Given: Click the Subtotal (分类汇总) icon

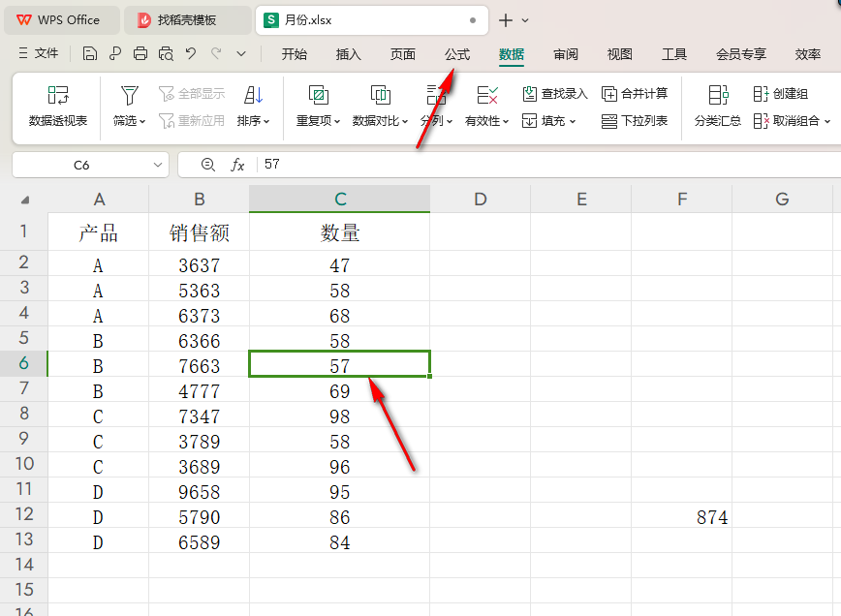Looking at the screenshot, I should tap(718, 96).
